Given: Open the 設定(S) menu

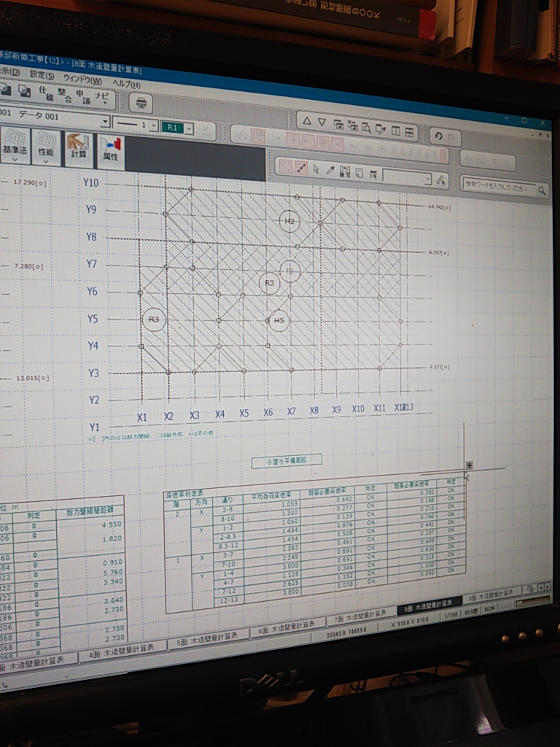Looking at the screenshot, I should [42, 76].
